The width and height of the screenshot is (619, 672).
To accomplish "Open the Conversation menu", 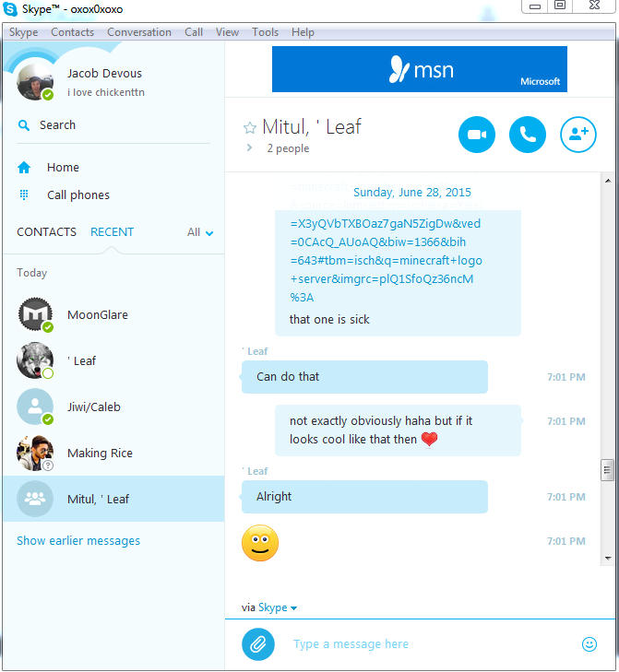I will 139,32.
